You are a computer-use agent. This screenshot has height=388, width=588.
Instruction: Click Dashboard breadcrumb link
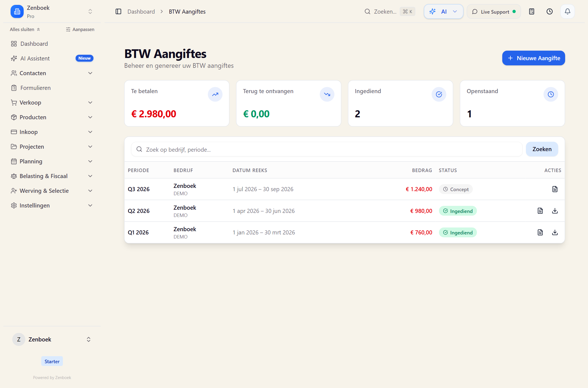coord(141,11)
